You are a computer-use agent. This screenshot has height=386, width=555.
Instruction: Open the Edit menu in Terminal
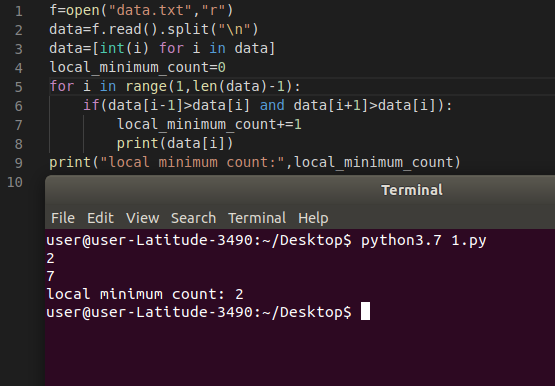(x=101, y=218)
